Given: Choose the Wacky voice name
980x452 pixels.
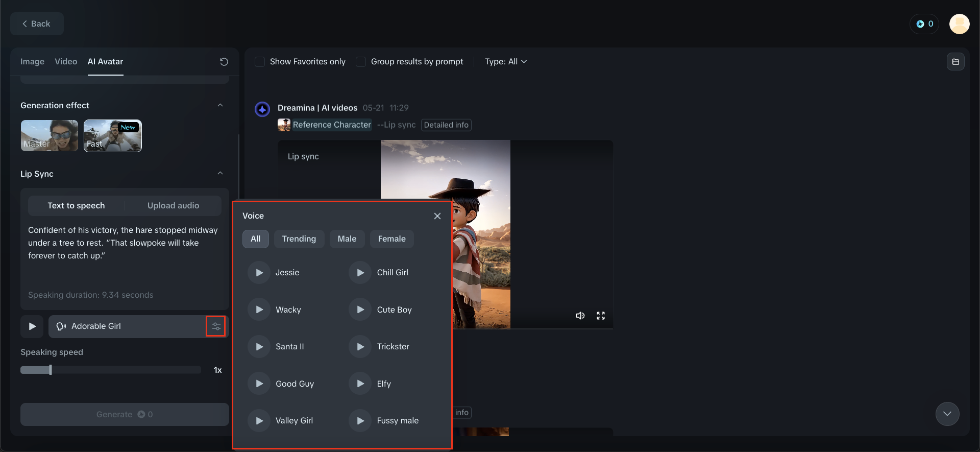Looking at the screenshot, I should [288, 310].
